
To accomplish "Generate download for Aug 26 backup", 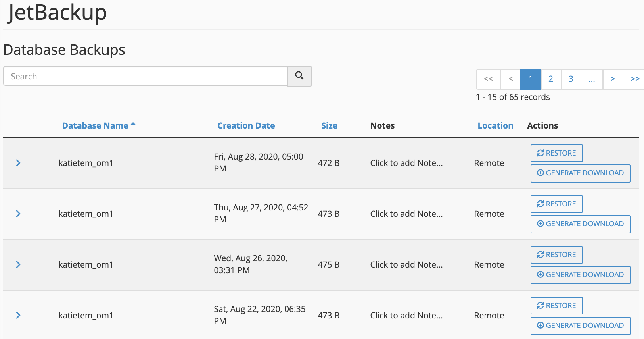I will [x=581, y=275].
